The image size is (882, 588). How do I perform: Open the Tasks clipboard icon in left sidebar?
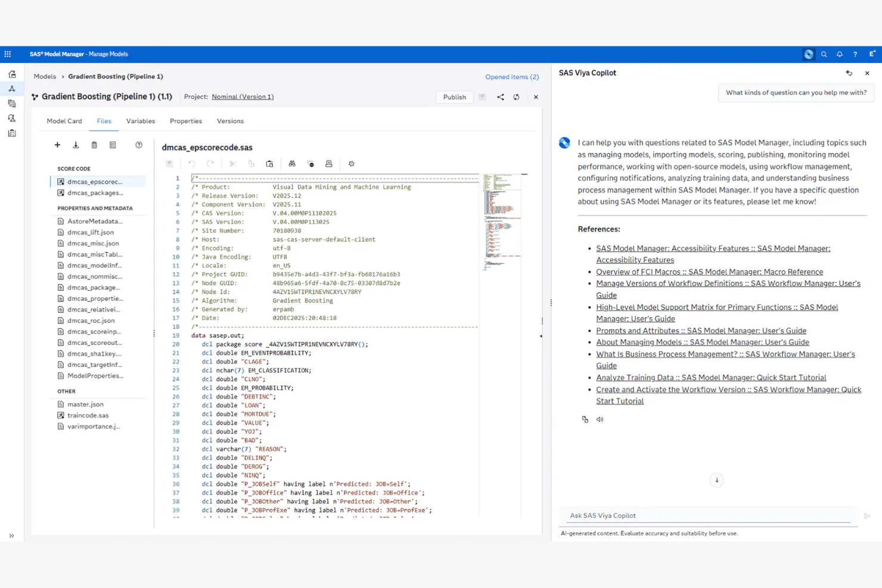tap(12, 133)
